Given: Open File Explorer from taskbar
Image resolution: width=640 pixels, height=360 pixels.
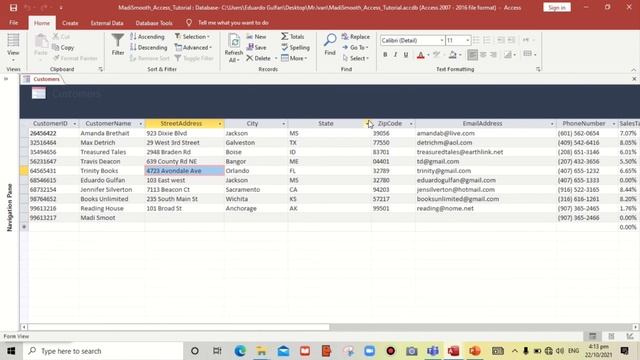Looking at the screenshot, I should coord(261,351).
